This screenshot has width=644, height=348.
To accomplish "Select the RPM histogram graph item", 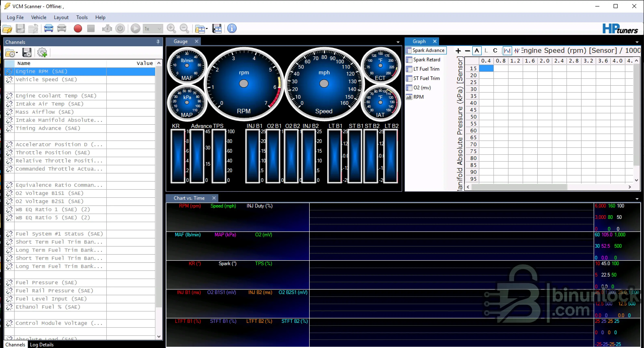I will (x=415, y=97).
